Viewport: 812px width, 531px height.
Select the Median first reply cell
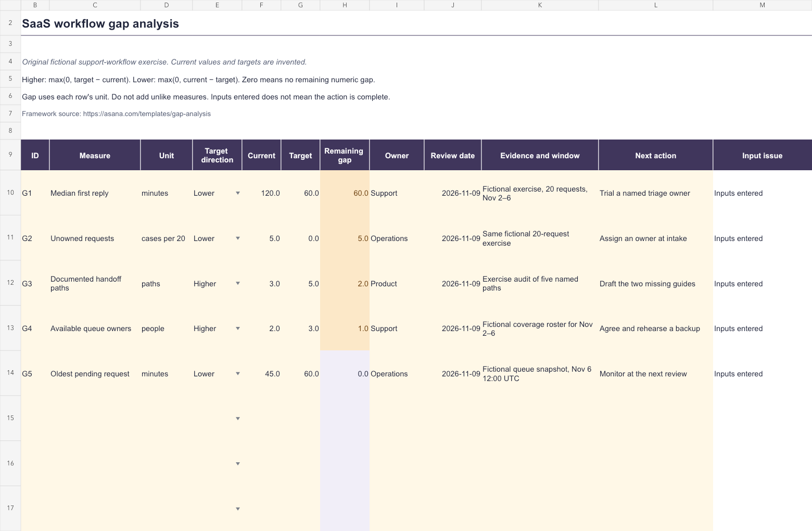coord(95,193)
